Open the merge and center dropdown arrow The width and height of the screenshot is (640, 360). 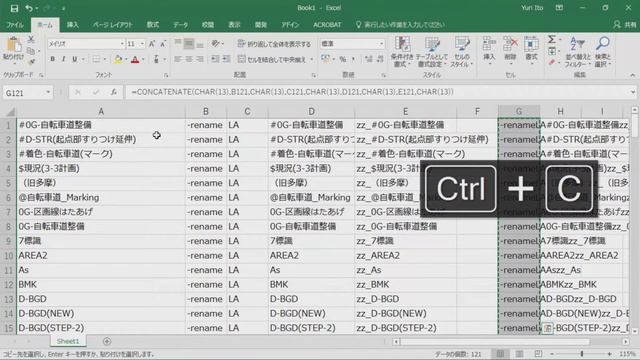click(311, 60)
